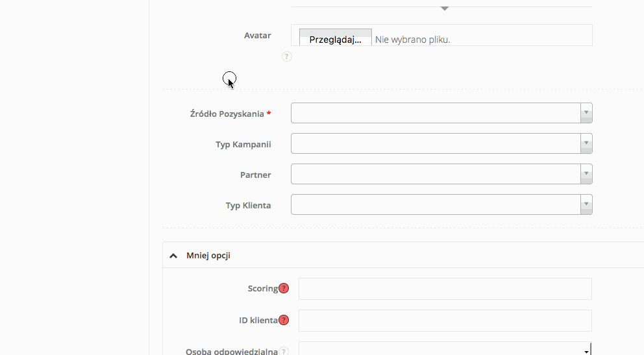Collapse the Mniej opcji section label
This screenshot has height=355, width=644.
[208, 256]
